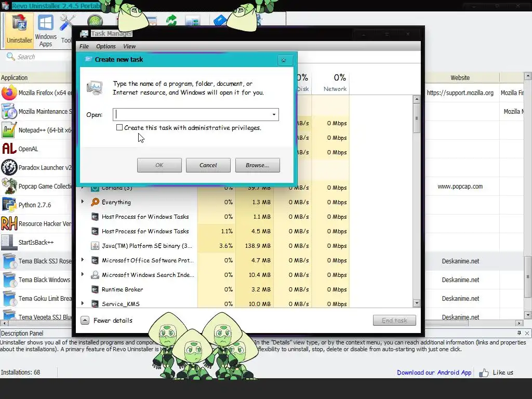The height and width of the screenshot is (399, 532).
Task: Select the Microsoft Office Software Prot... row name
Action: click(x=148, y=260)
